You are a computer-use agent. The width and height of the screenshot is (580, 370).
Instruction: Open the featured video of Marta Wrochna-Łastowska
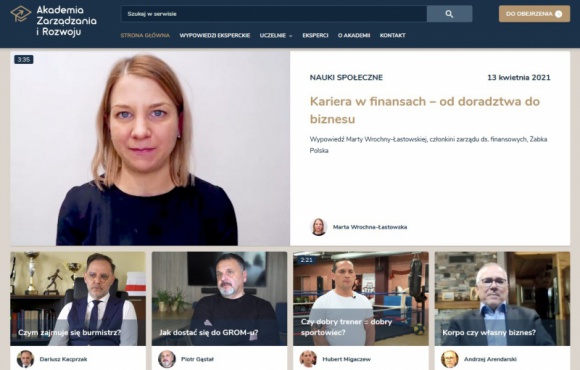tap(150, 148)
